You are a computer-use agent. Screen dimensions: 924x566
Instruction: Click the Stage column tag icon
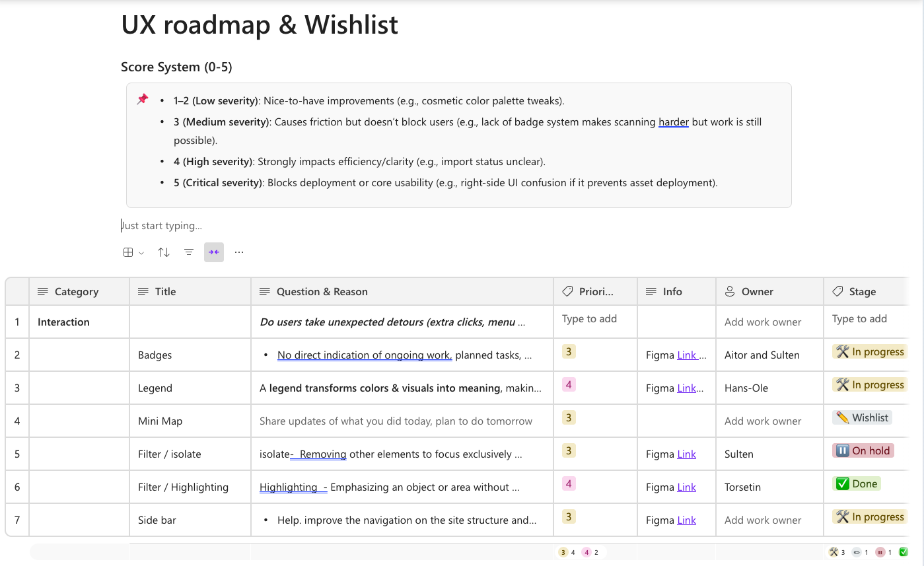(x=837, y=291)
